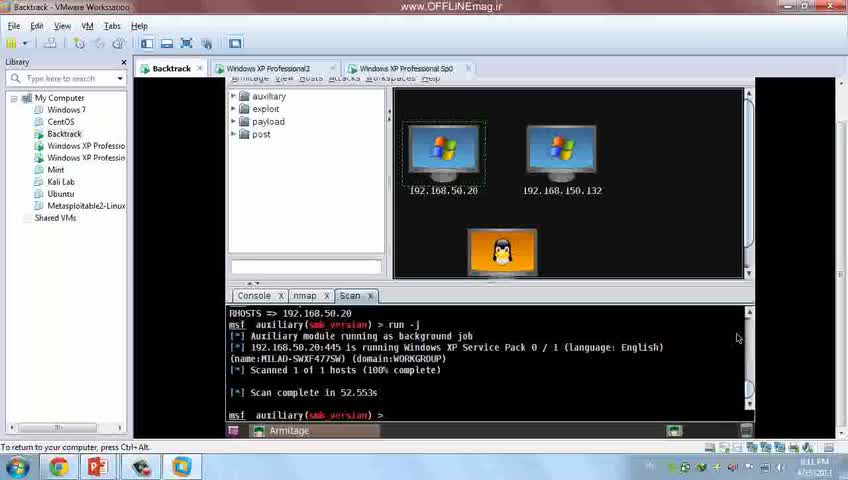The width and height of the screenshot is (848, 480).
Task: Click the payload folder icon
Action: (244, 121)
